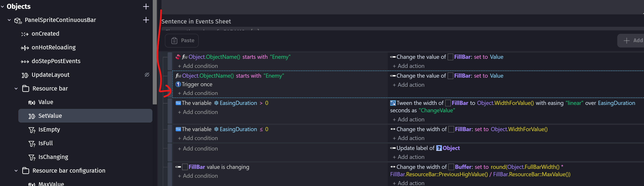Add action under Update label of Object

point(408,157)
